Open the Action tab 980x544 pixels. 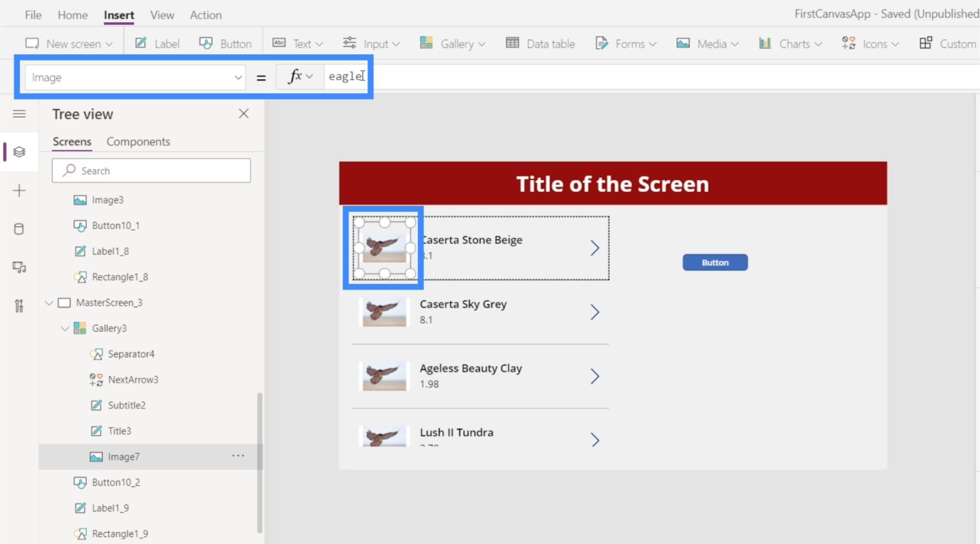pyautogui.click(x=206, y=15)
